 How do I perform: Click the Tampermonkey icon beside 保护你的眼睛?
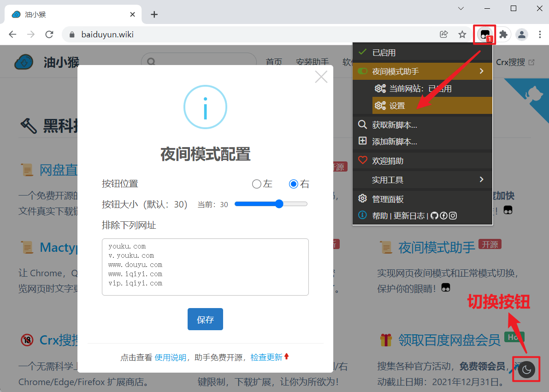[x=446, y=288]
